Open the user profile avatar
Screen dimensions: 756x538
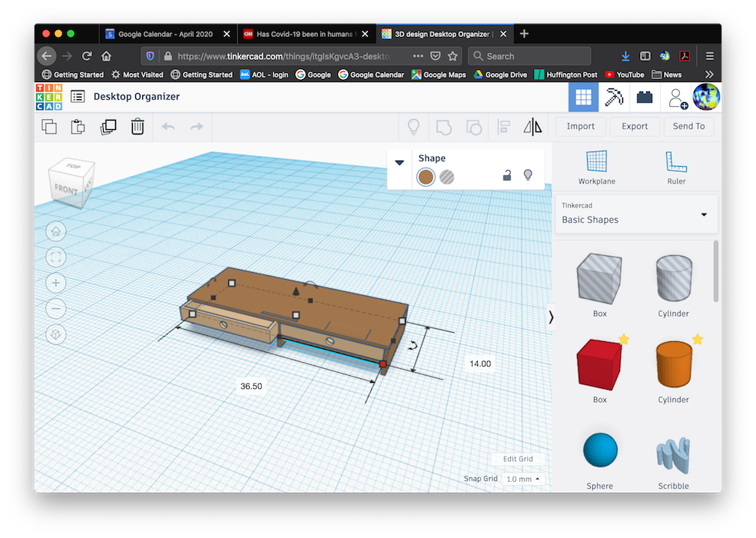(x=706, y=97)
